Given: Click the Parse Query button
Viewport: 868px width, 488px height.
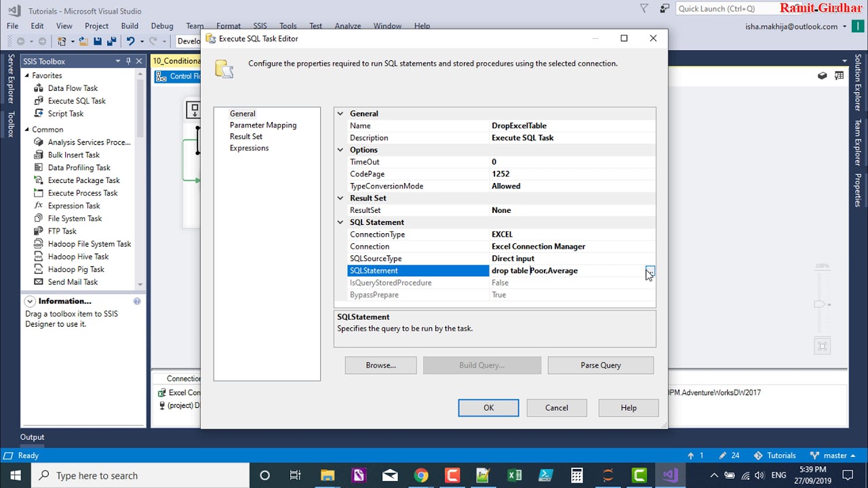Looking at the screenshot, I should coord(601,365).
